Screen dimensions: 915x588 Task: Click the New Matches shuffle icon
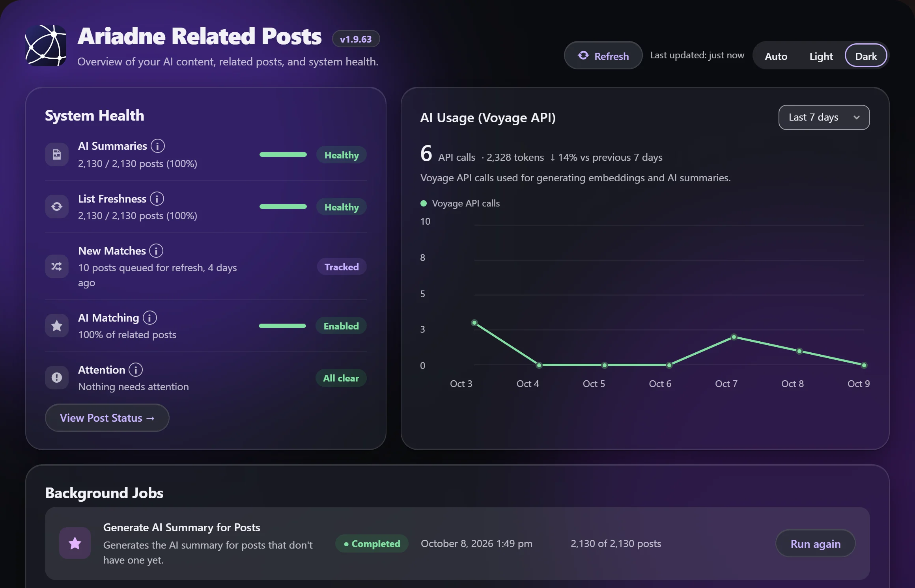[57, 266]
